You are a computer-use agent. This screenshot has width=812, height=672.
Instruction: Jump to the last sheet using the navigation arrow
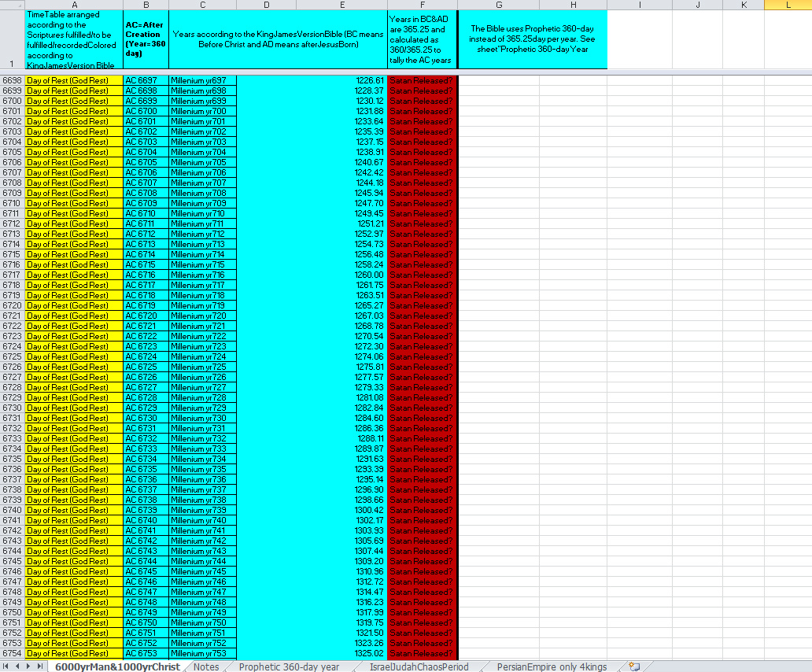click(40, 666)
